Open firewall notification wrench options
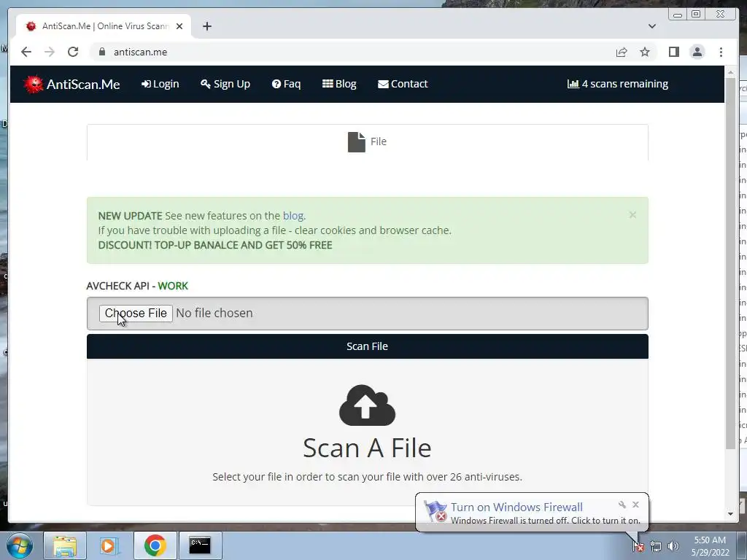Image resolution: width=747 pixels, height=560 pixels. pyautogui.click(x=622, y=505)
